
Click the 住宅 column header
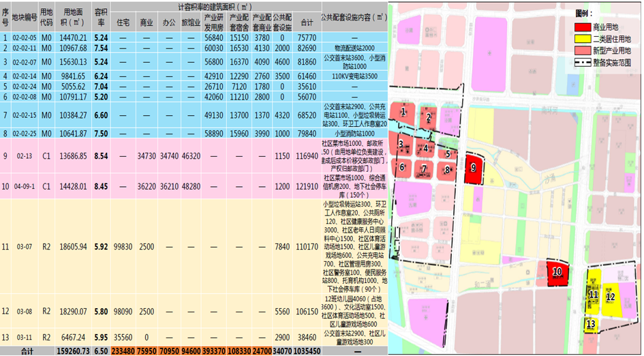(123, 23)
